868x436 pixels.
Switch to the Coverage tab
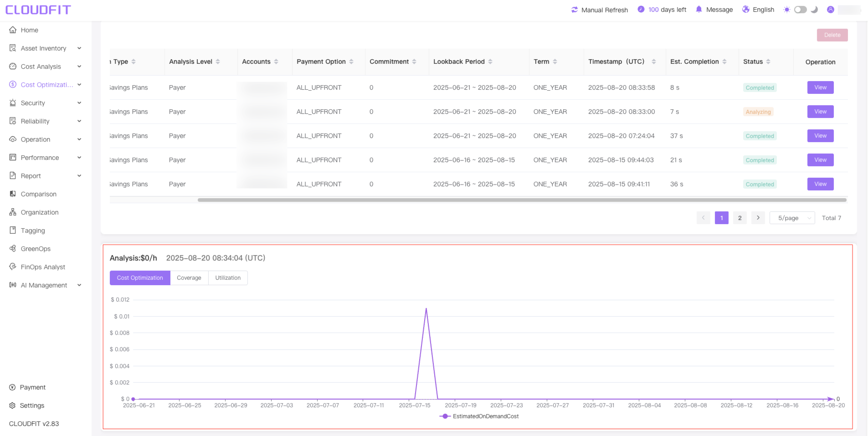click(189, 278)
